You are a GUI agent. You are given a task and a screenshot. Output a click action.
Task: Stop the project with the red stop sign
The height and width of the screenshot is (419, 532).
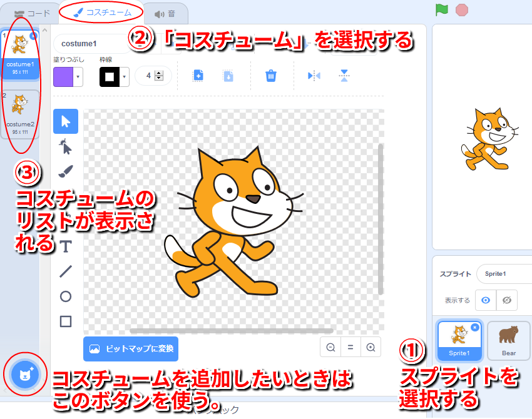(462, 10)
